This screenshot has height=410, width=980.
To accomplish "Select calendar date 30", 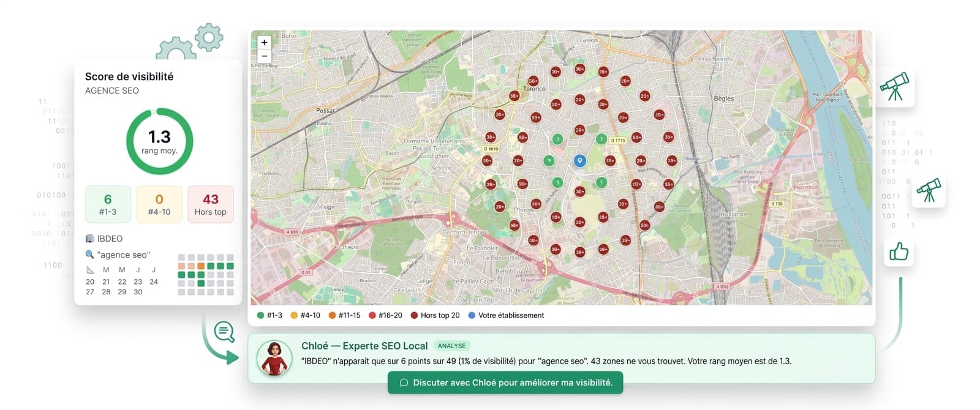I will 138,292.
